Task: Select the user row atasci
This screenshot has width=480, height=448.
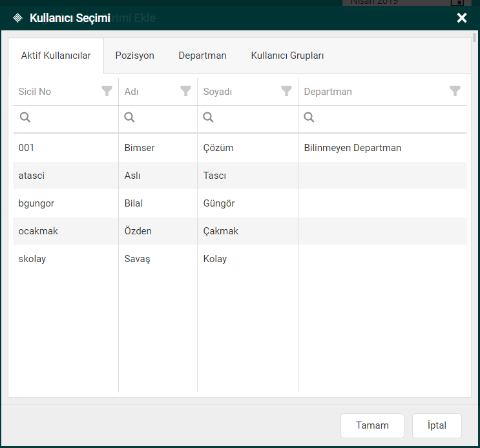Action: pyautogui.click(x=32, y=176)
